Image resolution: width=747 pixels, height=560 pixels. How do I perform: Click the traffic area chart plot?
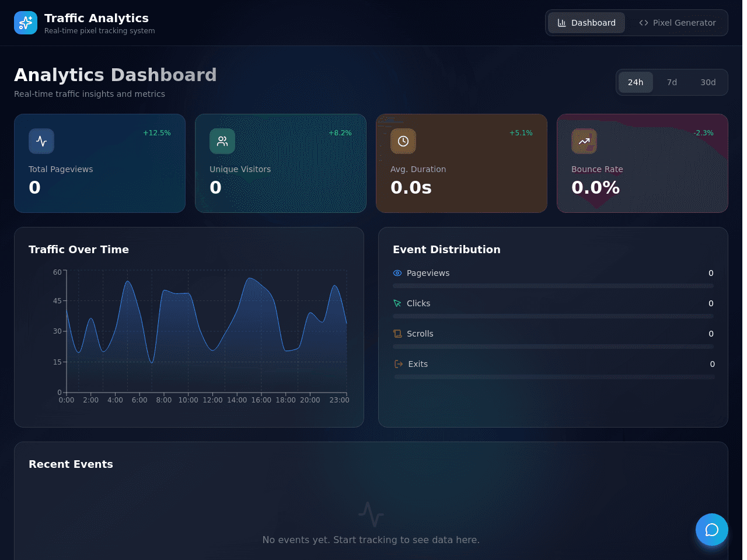coord(207,331)
